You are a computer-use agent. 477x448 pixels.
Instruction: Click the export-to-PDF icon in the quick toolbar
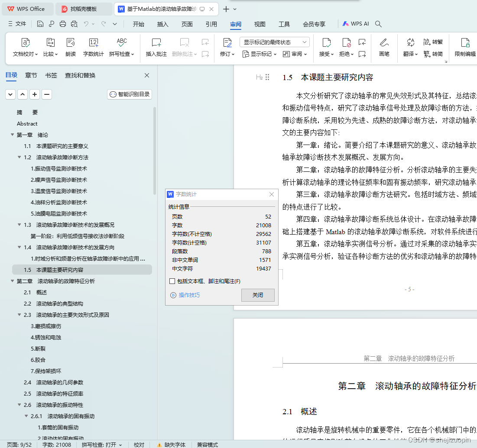click(x=52, y=24)
